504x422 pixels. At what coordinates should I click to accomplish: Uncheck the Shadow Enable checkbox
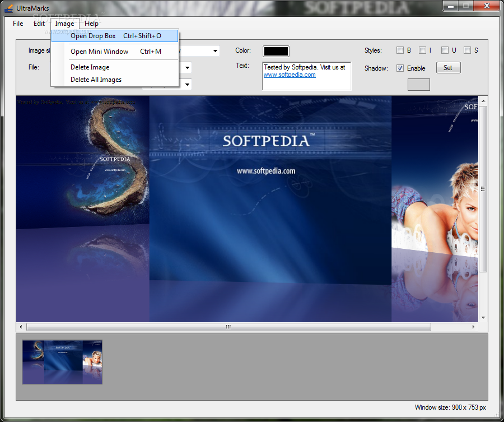click(x=400, y=68)
